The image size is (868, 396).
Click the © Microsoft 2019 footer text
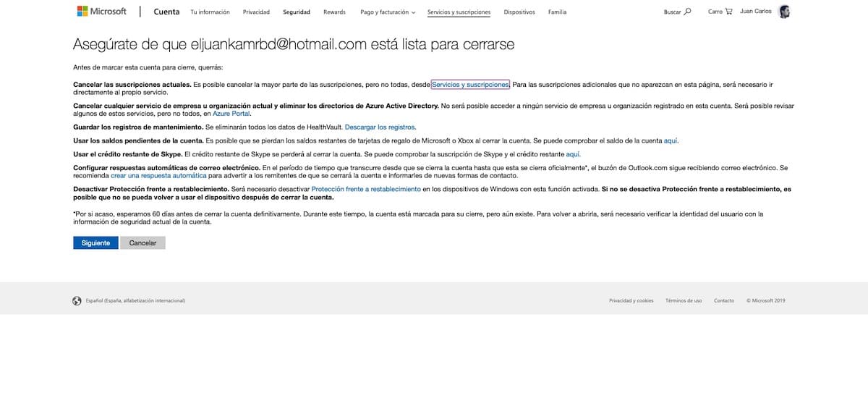click(x=765, y=300)
